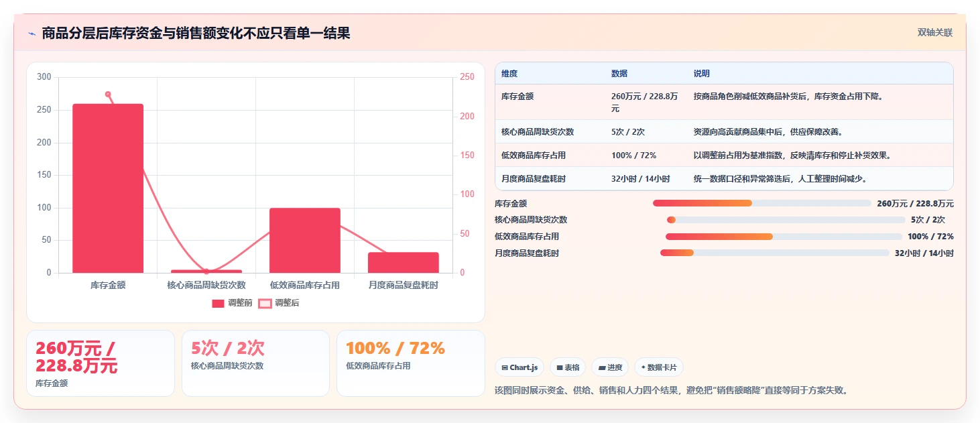Click x-axis label 核心商品周缺货次数
Image resolution: width=980 pixels, height=423 pixels.
206,285
